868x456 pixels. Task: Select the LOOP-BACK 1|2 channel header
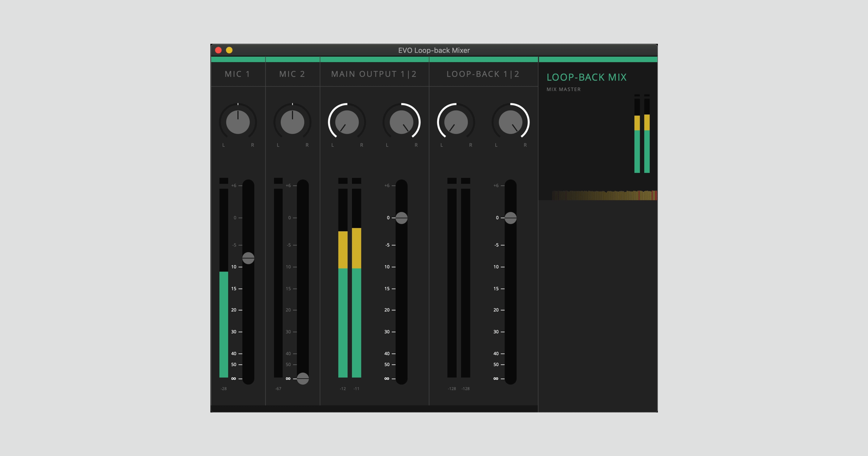(483, 74)
